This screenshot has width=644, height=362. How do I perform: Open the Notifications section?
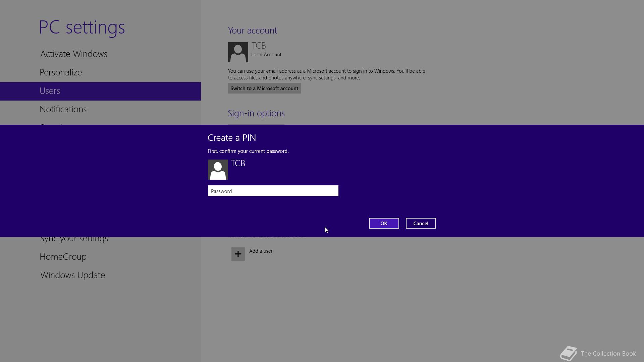[63, 109]
